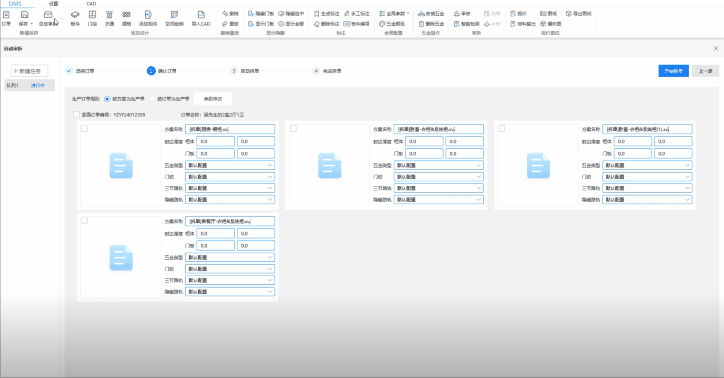Open 三节滑轨 dropdown in top-middle card
Image resolution: width=724 pixels, height=378 pixels.
click(x=439, y=188)
